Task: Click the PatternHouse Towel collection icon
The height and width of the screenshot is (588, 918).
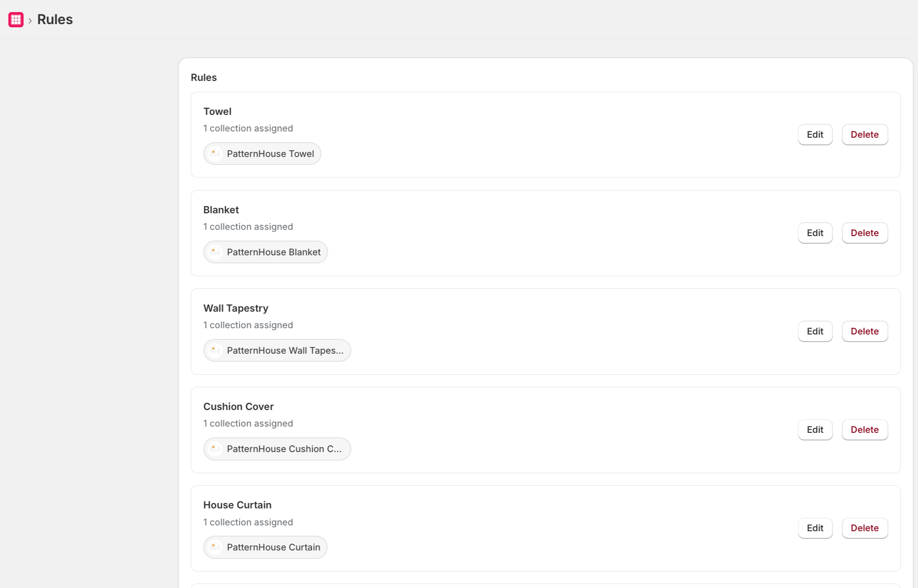Action: pyautogui.click(x=215, y=154)
